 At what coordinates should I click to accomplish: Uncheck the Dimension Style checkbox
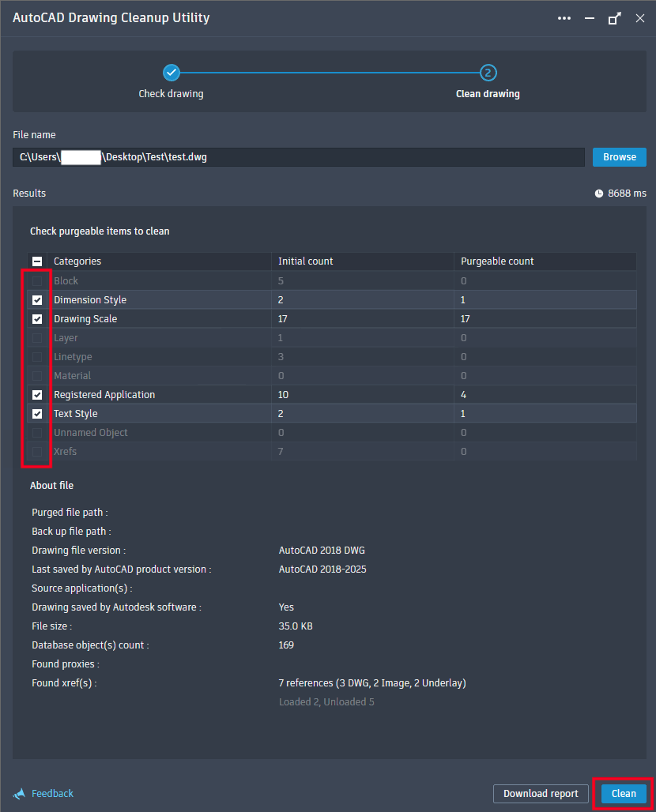click(37, 300)
